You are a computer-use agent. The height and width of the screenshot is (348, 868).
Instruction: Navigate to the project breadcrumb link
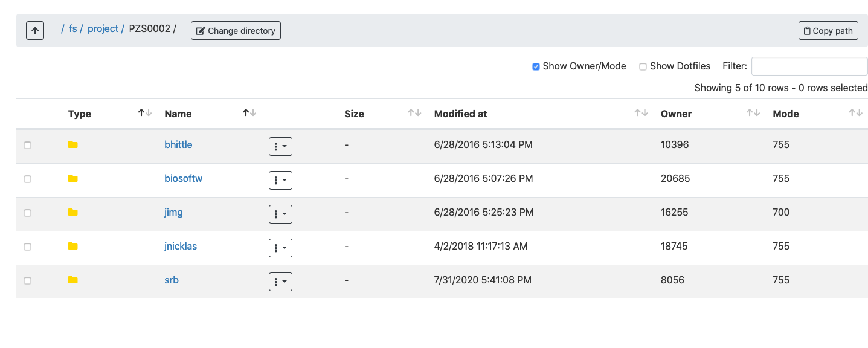(103, 28)
